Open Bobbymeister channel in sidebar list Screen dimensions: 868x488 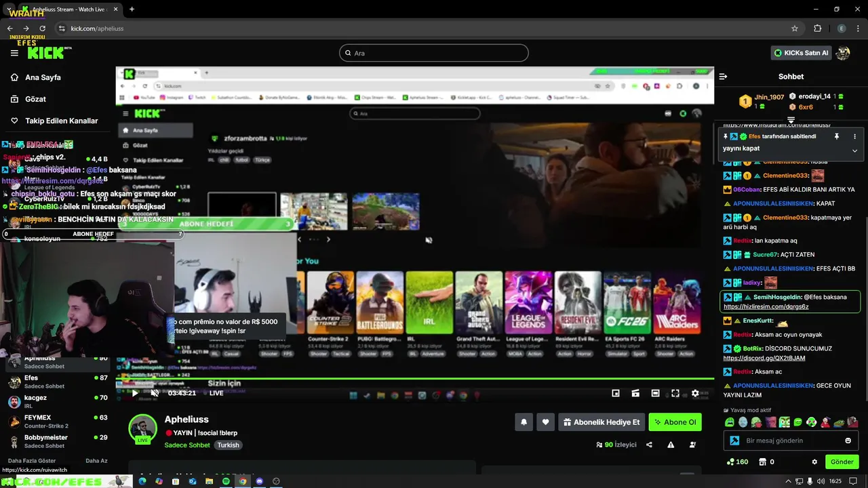58,441
